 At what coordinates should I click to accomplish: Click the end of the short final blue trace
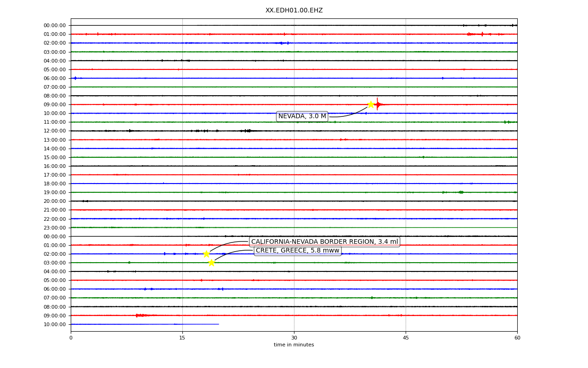pos(218,324)
